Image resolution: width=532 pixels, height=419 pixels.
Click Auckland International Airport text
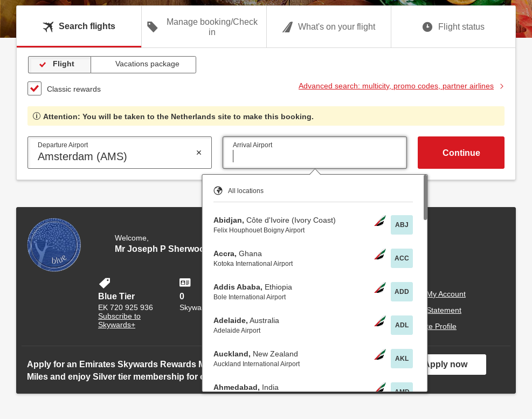click(257, 364)
